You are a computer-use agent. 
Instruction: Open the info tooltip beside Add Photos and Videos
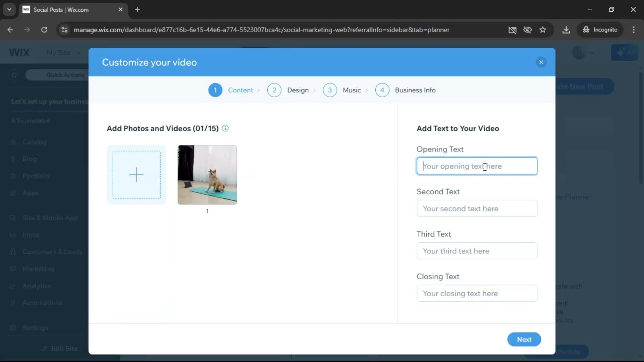coord(225,128)
